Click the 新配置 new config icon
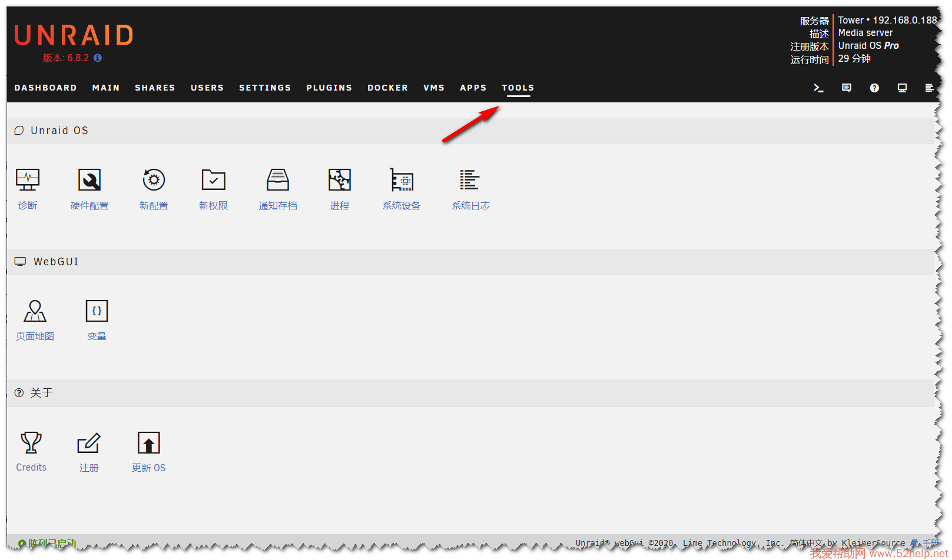This screenshot has height=560, width=952. pos(154,180)
